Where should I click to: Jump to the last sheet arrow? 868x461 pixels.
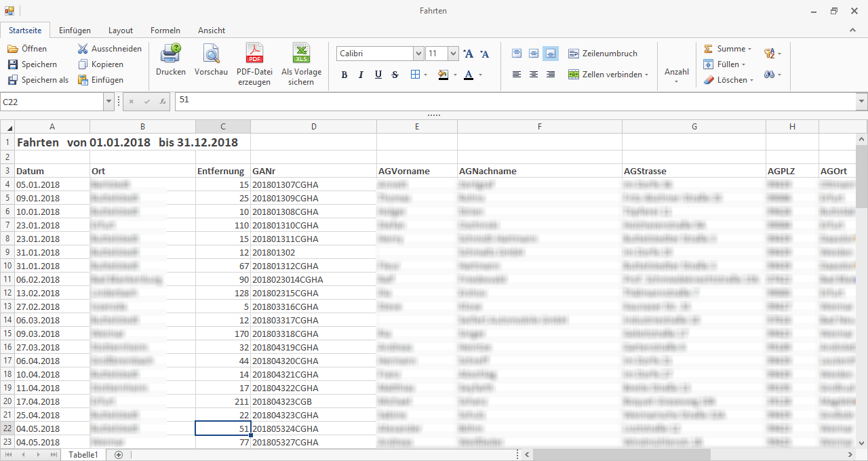click(54, 455)
